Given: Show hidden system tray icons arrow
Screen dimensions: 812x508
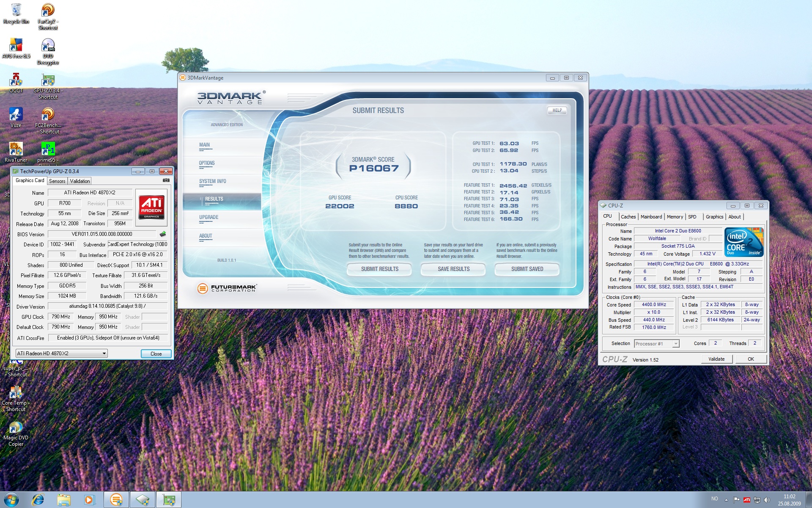Looking at the screenshot, I should [726, 500].
